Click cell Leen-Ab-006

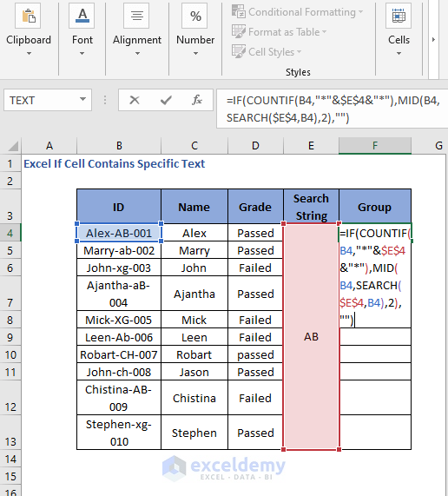point(119,337)
